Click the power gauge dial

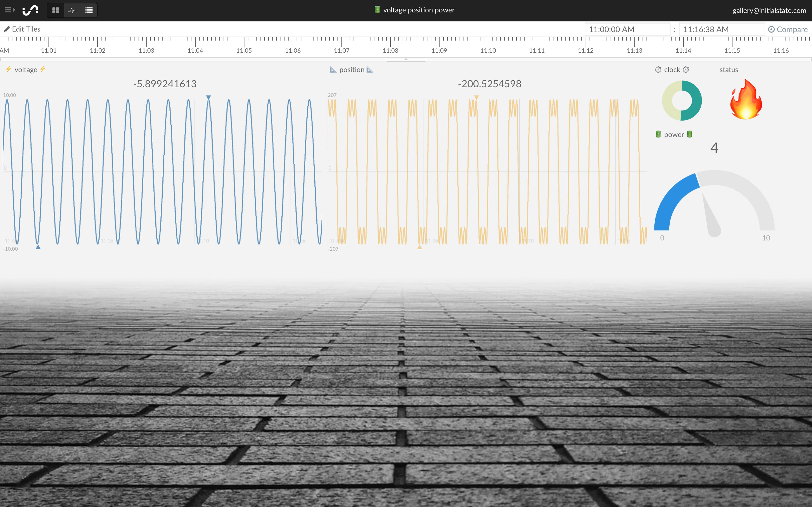point(714,204)
